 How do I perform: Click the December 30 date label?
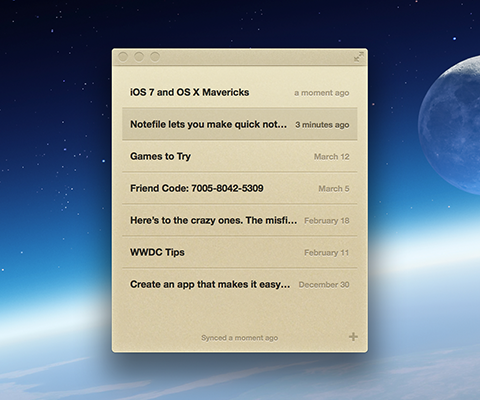[x=324, y=285]
